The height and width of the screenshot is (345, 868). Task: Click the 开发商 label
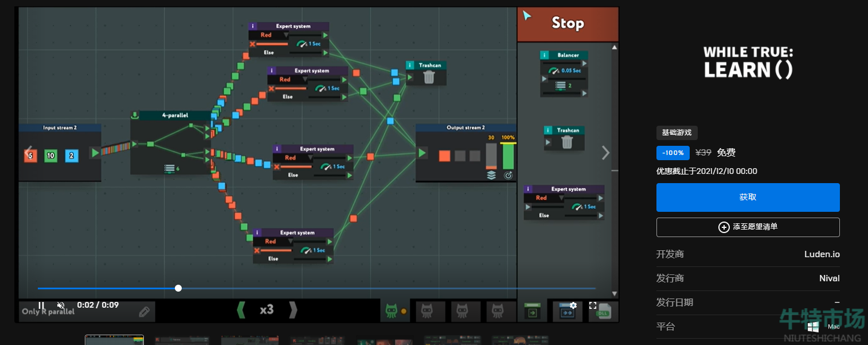coord(670,254)
